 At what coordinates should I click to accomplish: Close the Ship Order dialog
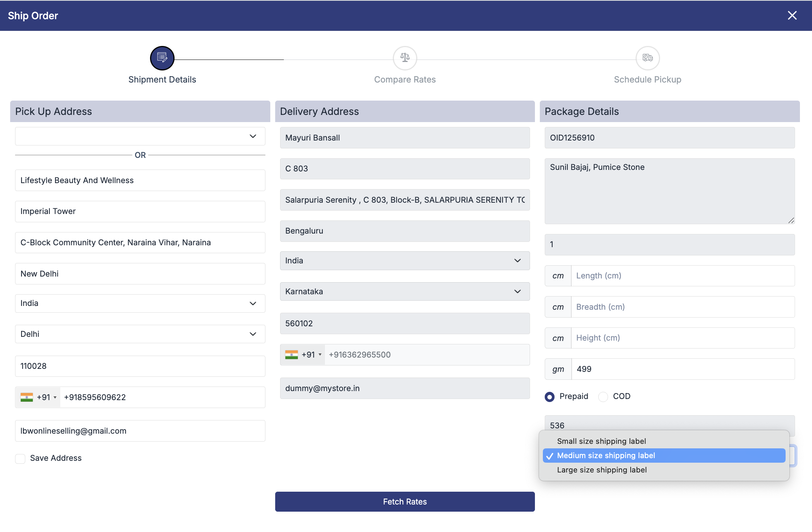[x=792, y=15]
